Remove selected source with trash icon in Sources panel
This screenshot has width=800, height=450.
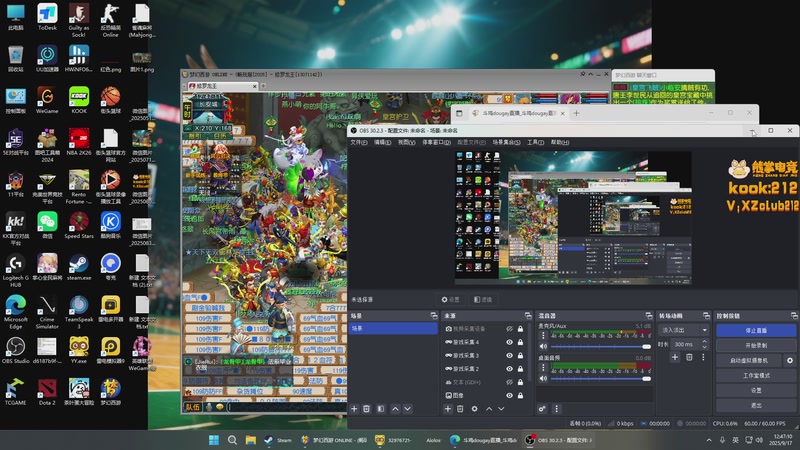point(460,409)
